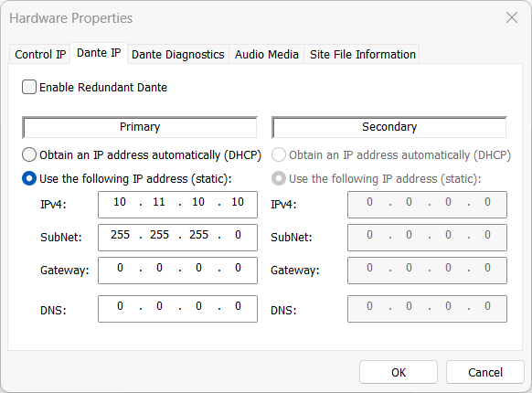Screen dimensions: 532x393
Task: Open the Site File Information tab
Action: pyautogui.click(x=362, y=54)
